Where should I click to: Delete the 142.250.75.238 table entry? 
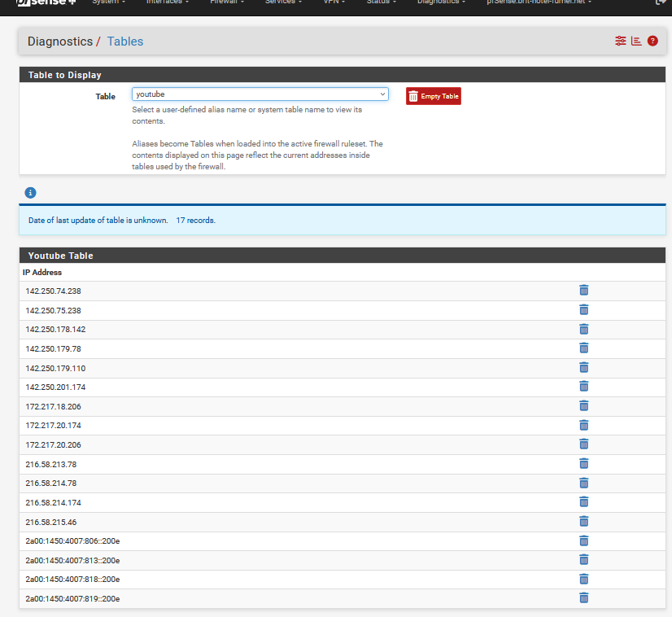point(583,309)
